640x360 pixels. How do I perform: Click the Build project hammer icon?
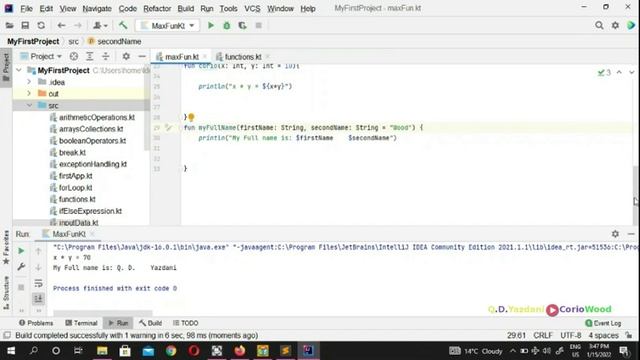click(123, 26)
